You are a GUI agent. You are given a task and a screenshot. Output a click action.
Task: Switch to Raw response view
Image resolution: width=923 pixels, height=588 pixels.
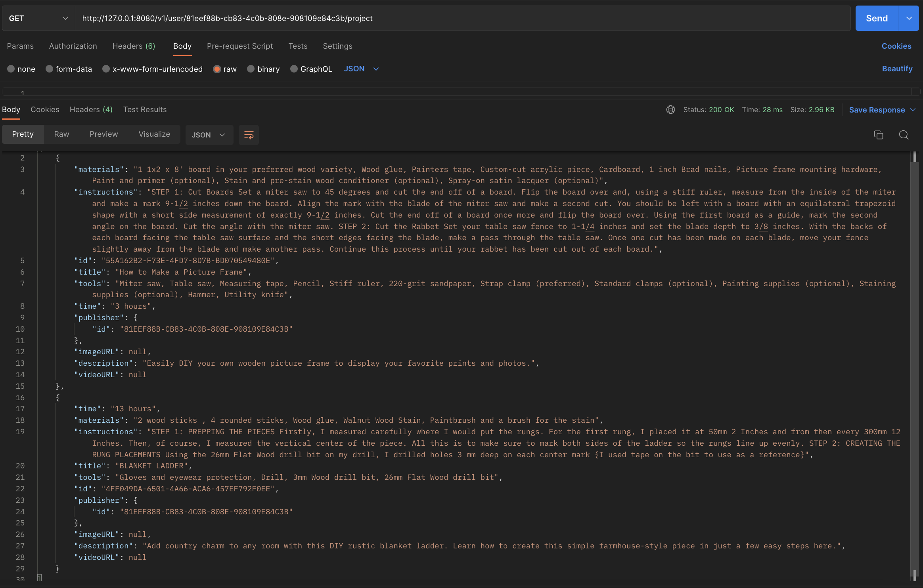[x=61, y=134]
